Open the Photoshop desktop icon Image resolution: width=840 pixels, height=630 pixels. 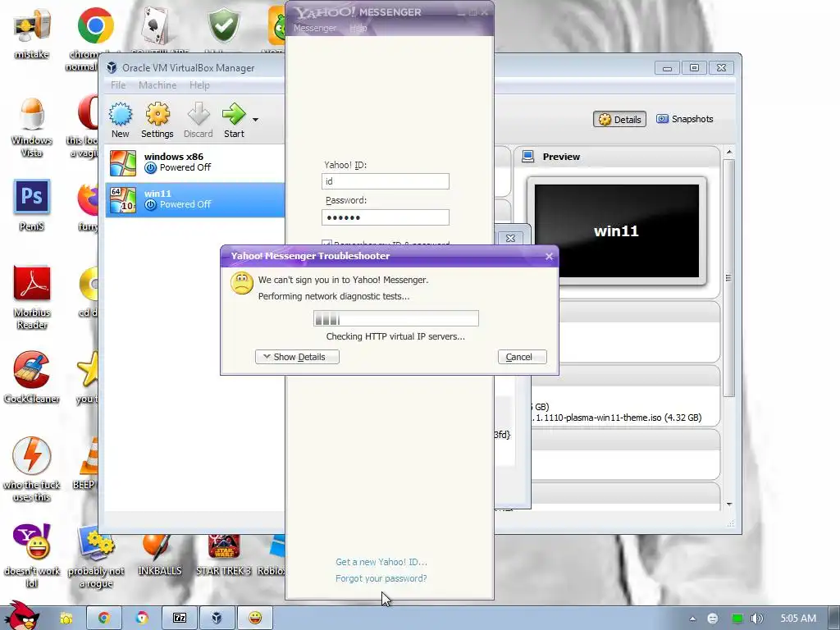point(32,197)
